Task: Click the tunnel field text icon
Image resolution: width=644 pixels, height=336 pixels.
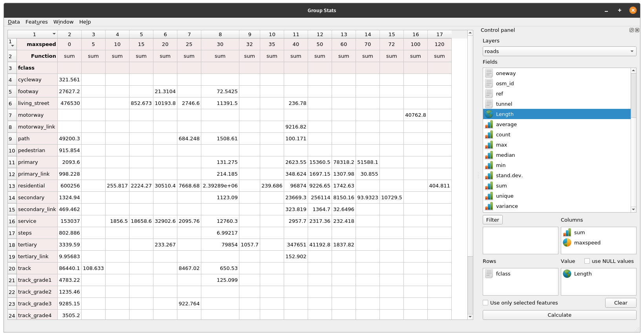Action: 489,104
